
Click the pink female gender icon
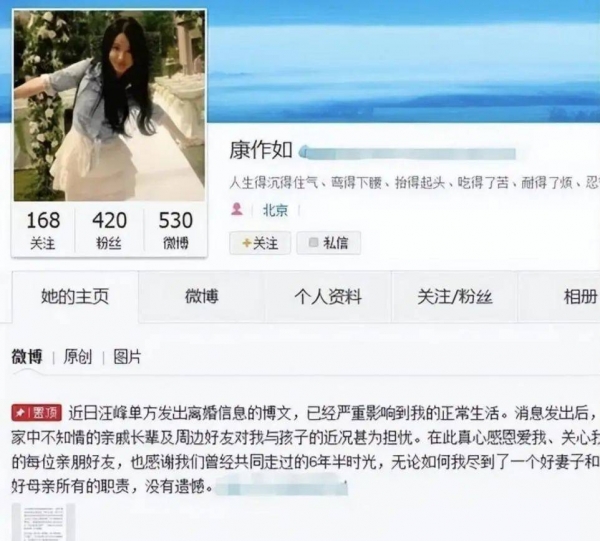[x=237, y=209]
